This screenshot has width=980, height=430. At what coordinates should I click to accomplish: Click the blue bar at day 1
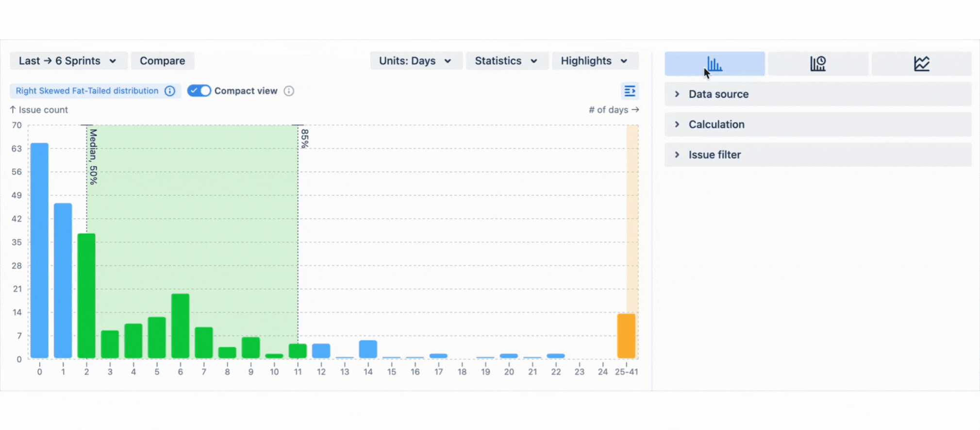point(63,281)
